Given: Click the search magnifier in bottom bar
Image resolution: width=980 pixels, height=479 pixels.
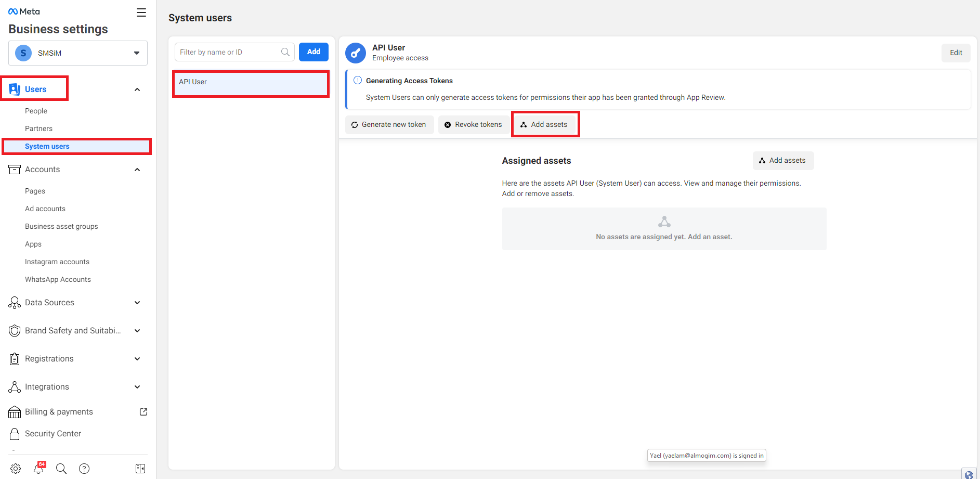Looking at the screenshot, I should [61, 469].
